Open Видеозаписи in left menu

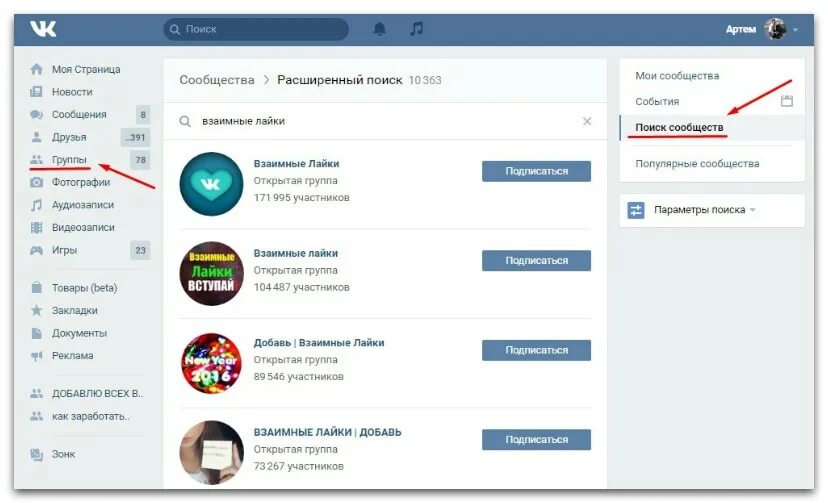[x=83, y=227]
